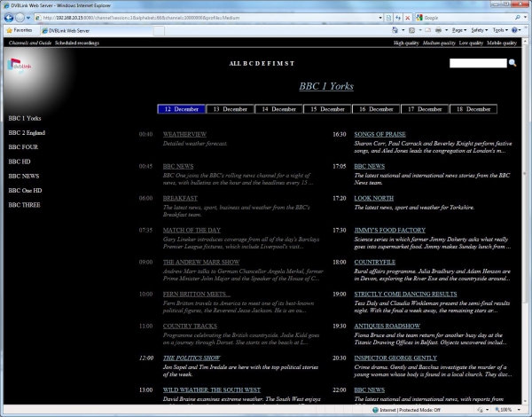Screen dimensions: 532x417
Task: Click the address bar URL field
Action: [207, 18]
